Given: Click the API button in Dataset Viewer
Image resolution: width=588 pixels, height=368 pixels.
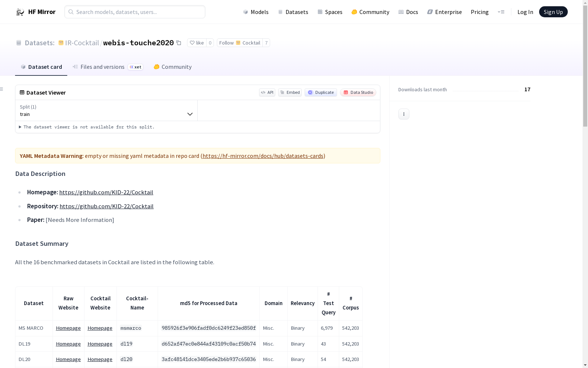Looking at the screenshot, I should click(x=267, y=92).
